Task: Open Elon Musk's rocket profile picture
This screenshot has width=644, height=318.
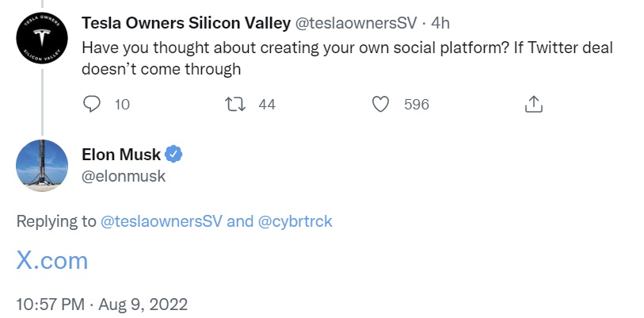Action: (x=41, y=164)
